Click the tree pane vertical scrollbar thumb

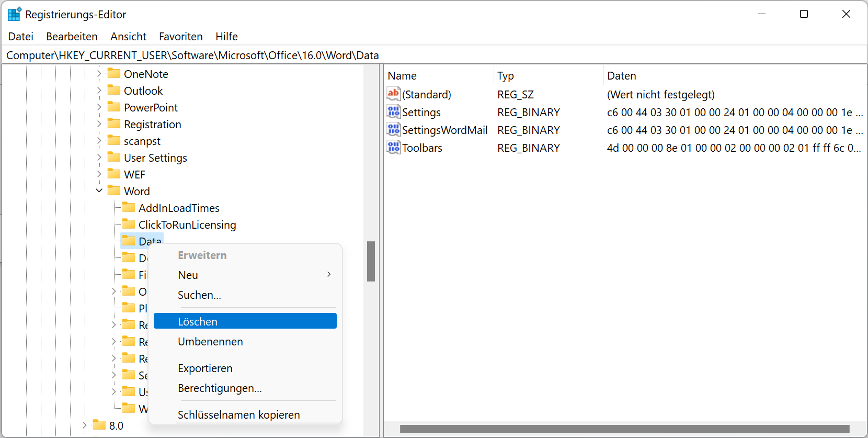coord(371,261)
